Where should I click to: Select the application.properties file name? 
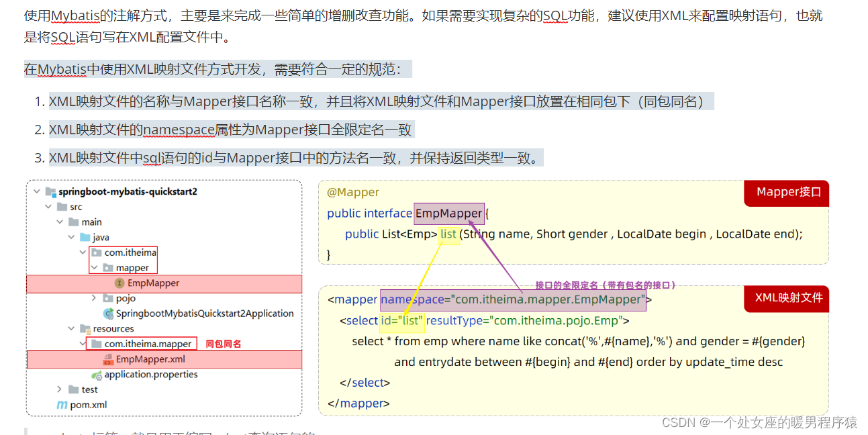point(151,375)
